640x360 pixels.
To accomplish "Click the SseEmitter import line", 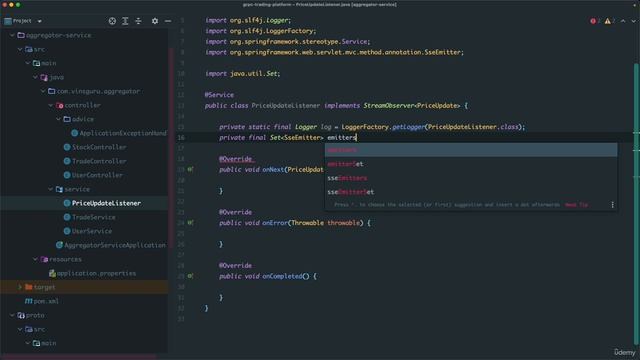I will point(334,52).
